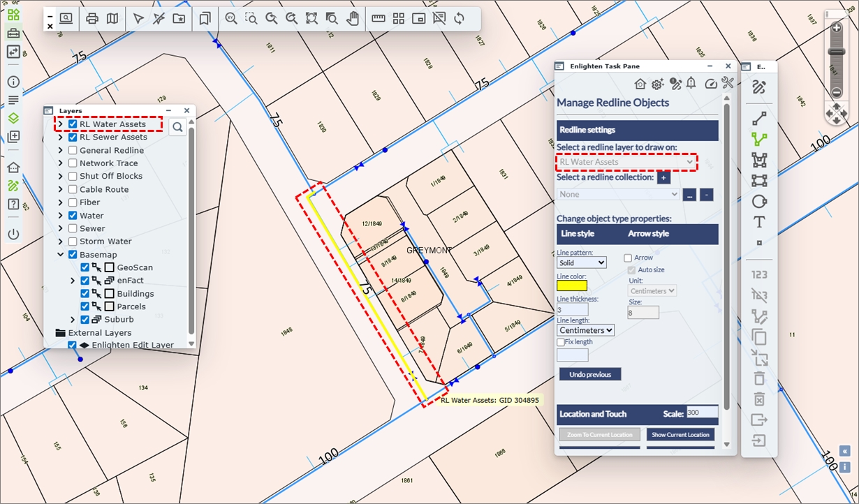Screen dimensions: 859x504
Task: Open the Line pattern Solid dropdown
Action: tap(581, 263)
